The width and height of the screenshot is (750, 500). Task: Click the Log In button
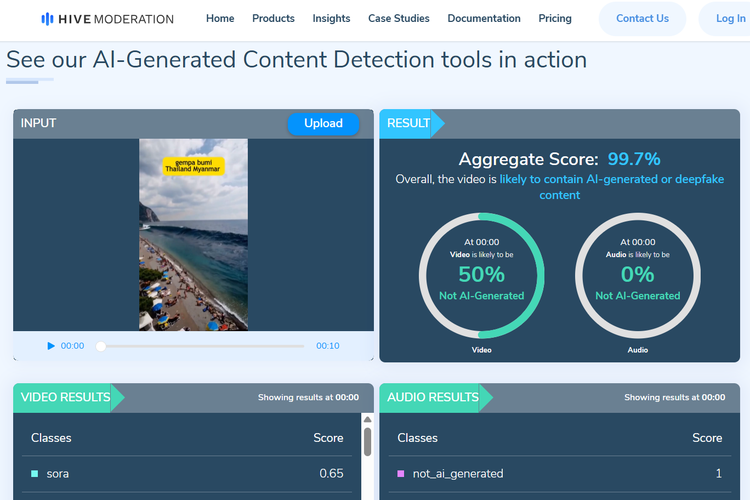click(x=730, y=19)
